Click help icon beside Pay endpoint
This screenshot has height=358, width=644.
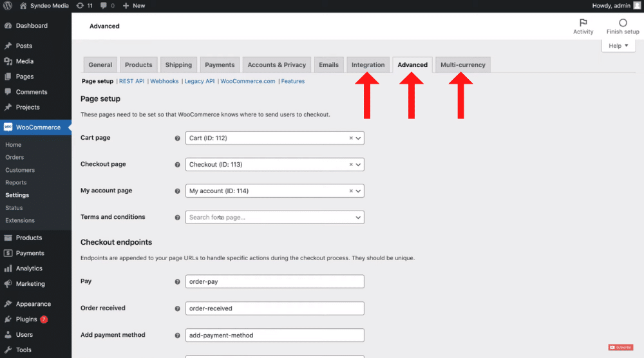(x=178, y=282)
